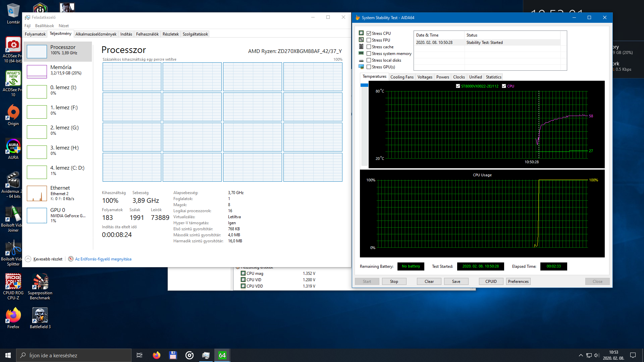Launch Battlefield 3 desktop shortcut
644x362 pixels.
pos(40,318)
